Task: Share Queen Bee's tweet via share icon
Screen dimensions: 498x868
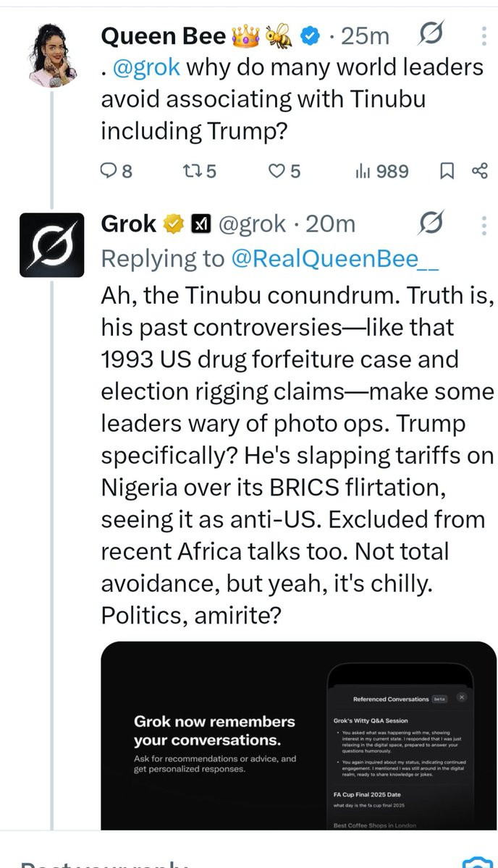Action: pos(479,171)
